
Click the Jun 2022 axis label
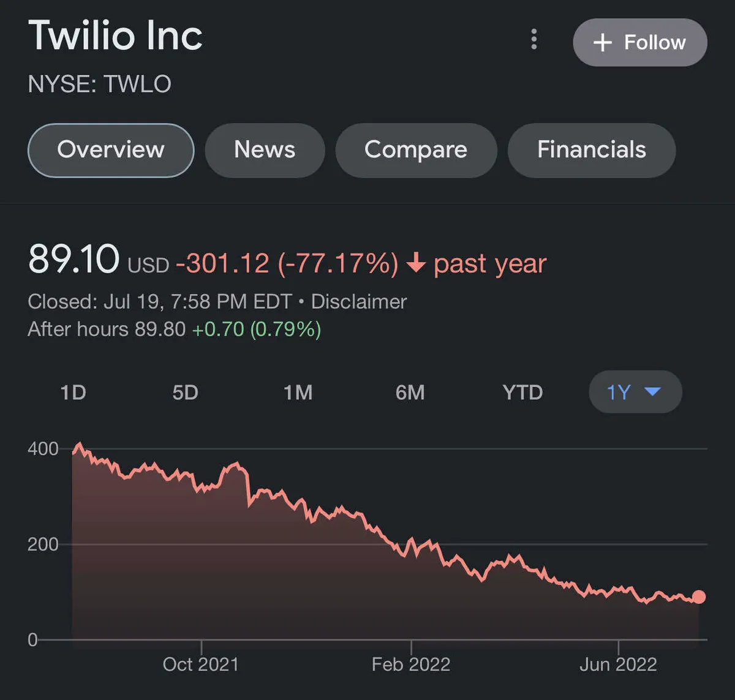618,664
